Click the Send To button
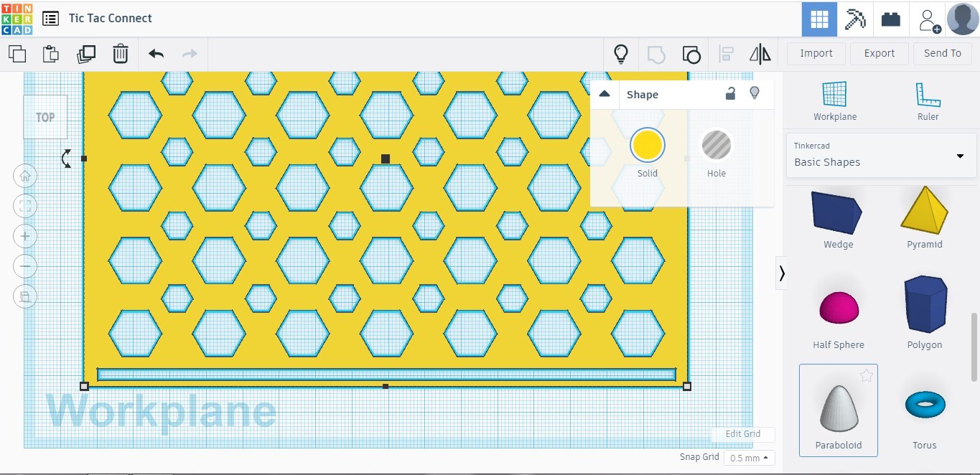This screenshot has height=475, width=980. 943,53
